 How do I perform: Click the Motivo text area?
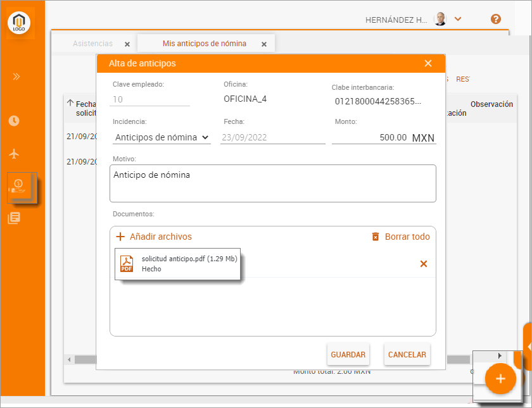[x=272, y=183]
